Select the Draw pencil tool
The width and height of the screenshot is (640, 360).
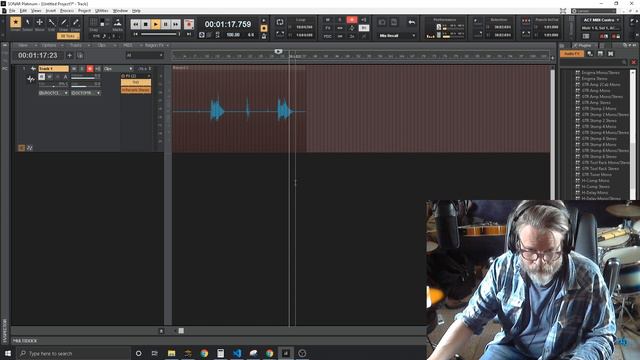pyautogui.click(x=64, y=22)
